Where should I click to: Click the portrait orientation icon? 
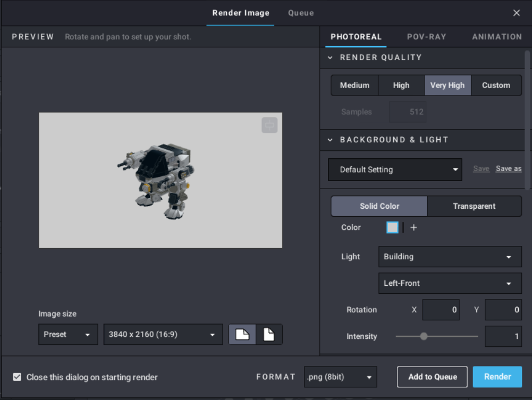coord(269,334)
